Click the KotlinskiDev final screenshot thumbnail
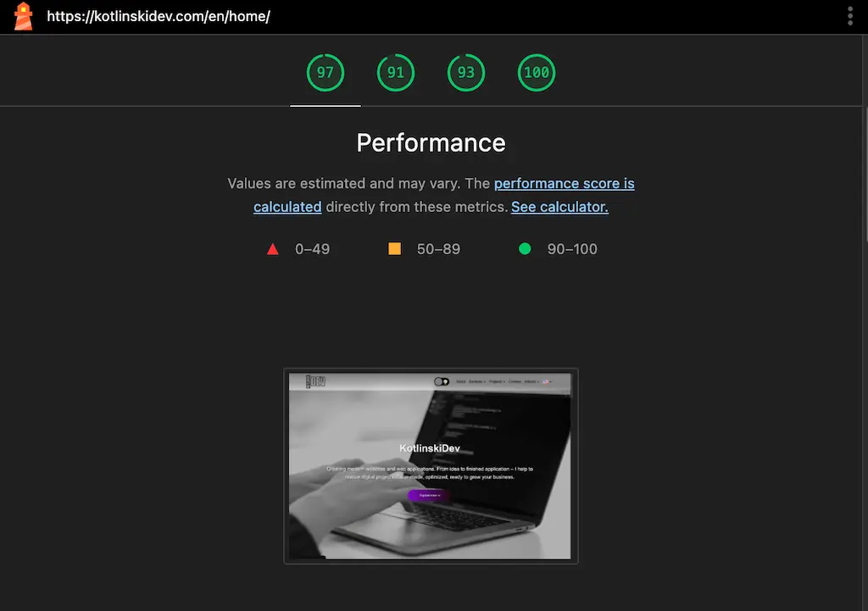 431,466
